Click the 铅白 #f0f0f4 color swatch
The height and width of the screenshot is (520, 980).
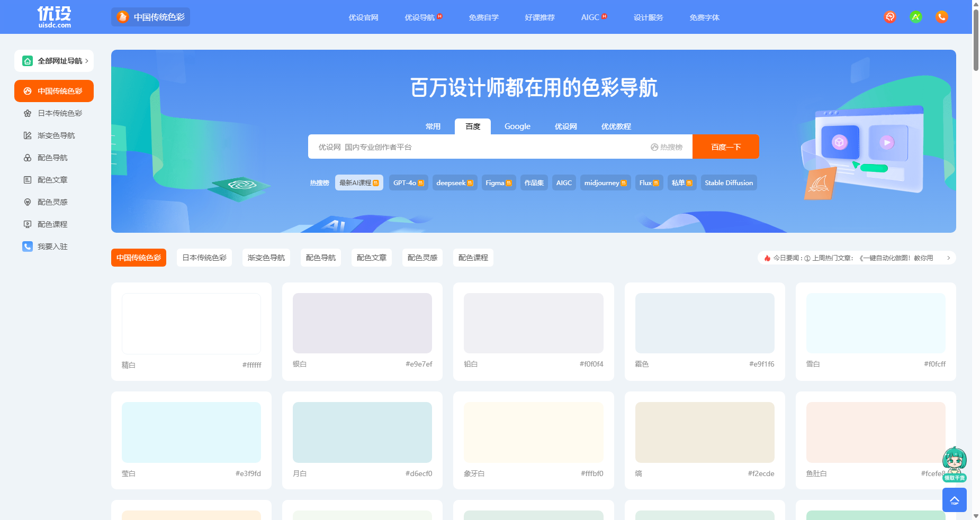pos(534,323)
